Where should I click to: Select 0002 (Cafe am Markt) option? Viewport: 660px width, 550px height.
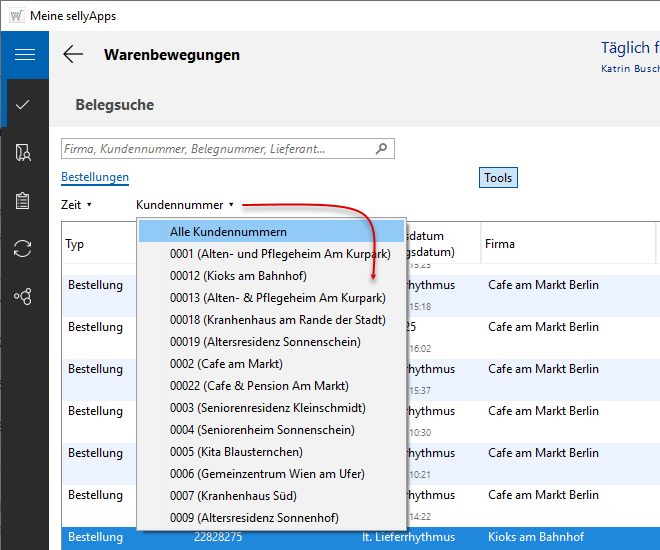coord(226,364)
